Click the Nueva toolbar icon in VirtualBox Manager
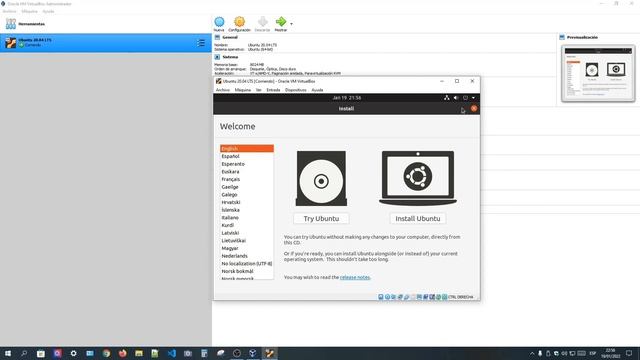This screenshot has width=640, height=360. (x=219, y=22)
